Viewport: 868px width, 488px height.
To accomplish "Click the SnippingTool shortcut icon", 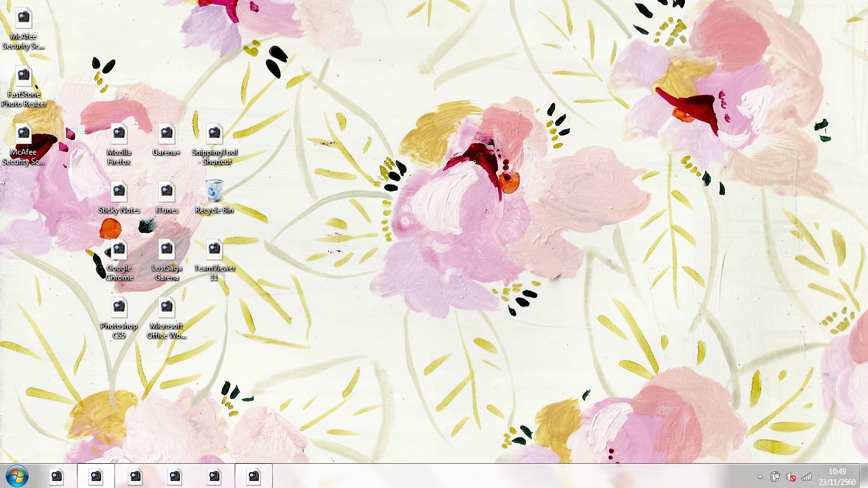I will 214,134.
